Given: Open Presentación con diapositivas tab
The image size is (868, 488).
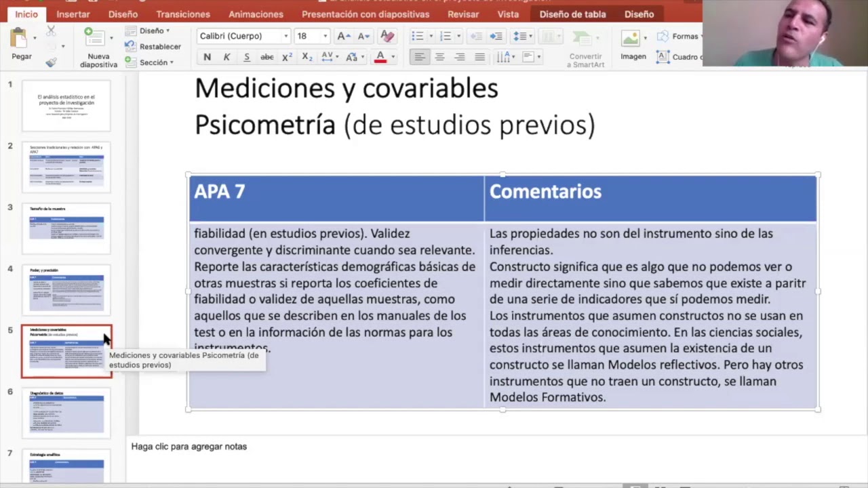Looking at the screenshot, I should [366, 14].
